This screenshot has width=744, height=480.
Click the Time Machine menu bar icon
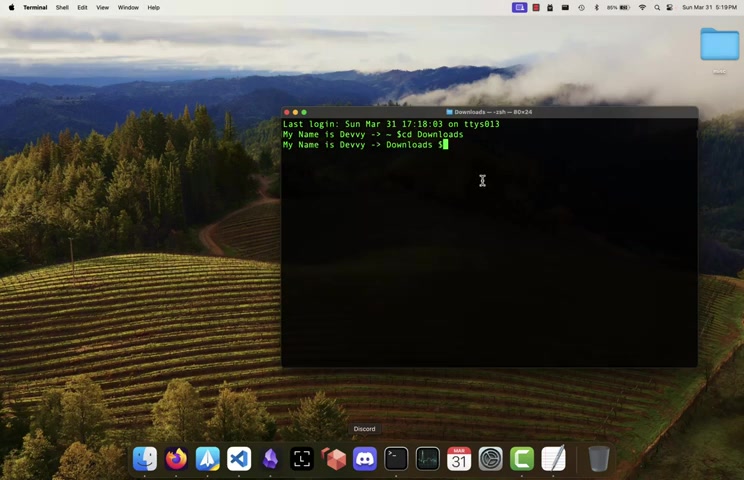tap(581, 8)
